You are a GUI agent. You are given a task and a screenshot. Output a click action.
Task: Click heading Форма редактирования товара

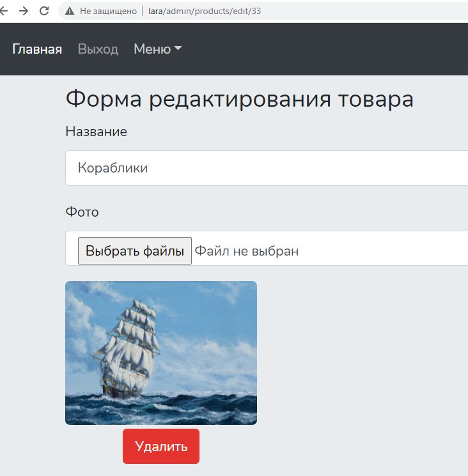[x=239, y=99]
